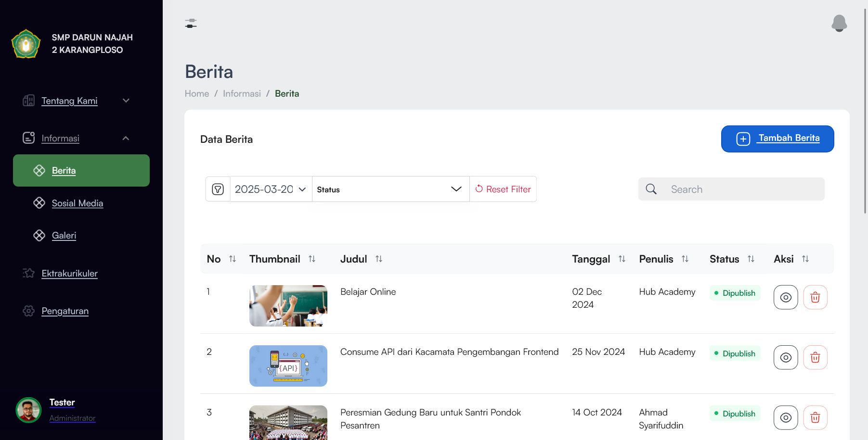Viewport: 868px width, 440px height.
Task: Delete the Belajar Online news row
Action: 815,297
